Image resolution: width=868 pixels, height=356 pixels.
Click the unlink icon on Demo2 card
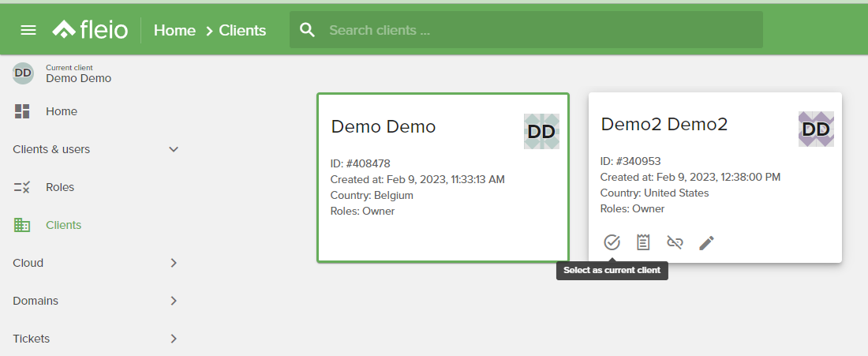click(x=675, y=242)
